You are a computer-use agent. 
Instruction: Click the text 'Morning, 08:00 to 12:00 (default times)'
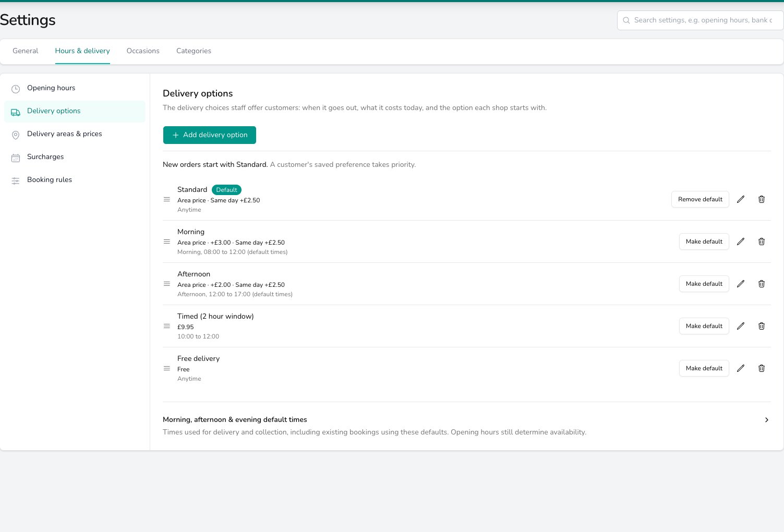(232, 252)
